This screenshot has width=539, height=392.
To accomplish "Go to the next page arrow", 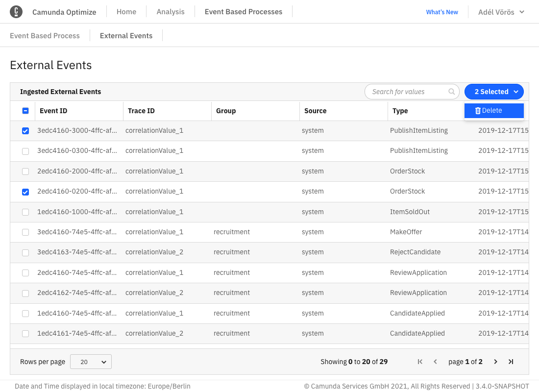I will pos(495,362).
